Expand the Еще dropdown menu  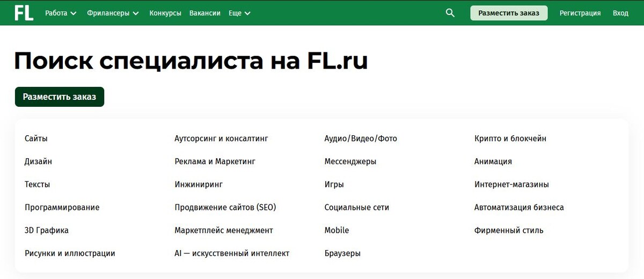pos(239,13)
